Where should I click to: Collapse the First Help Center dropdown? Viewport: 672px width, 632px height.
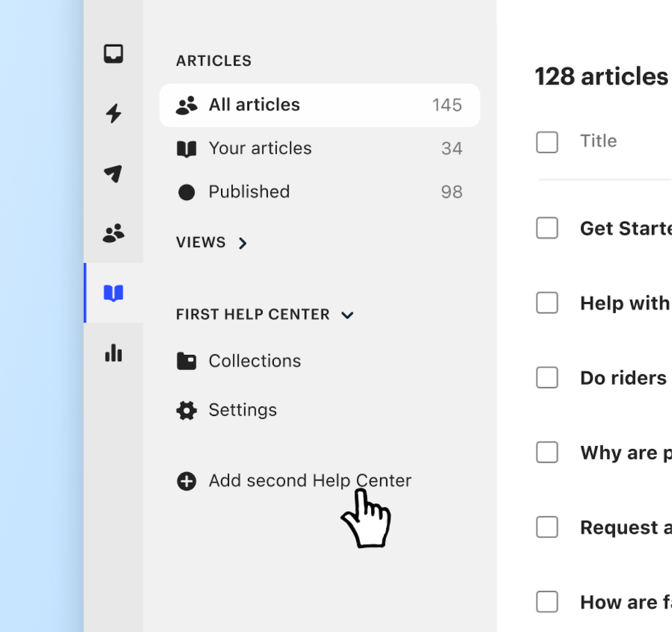point(347,315)
